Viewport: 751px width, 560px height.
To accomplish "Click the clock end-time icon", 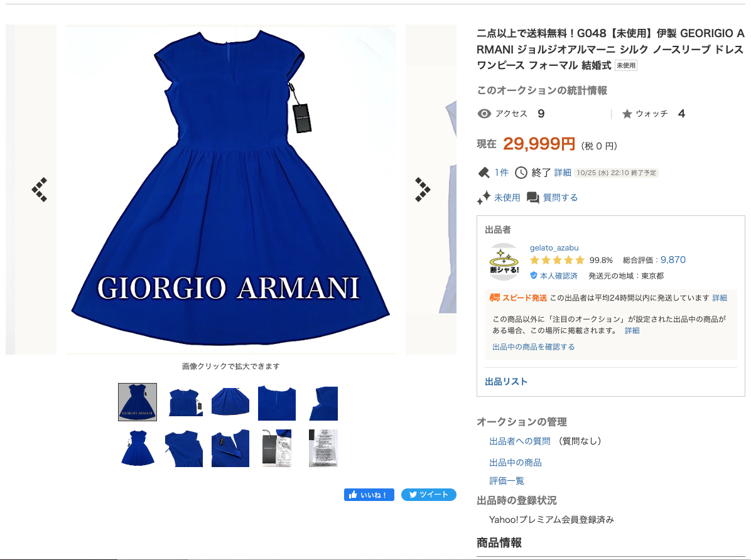I will [x=521, y=173].
